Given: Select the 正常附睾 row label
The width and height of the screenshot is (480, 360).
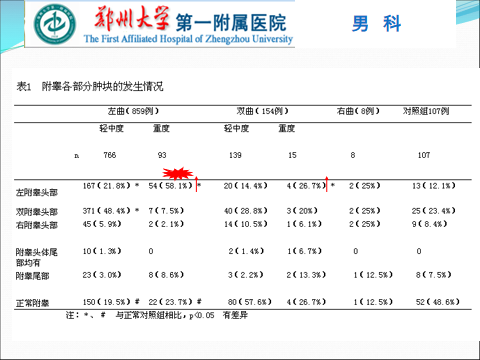Looking at the screenshot, I should click(33, 303).
